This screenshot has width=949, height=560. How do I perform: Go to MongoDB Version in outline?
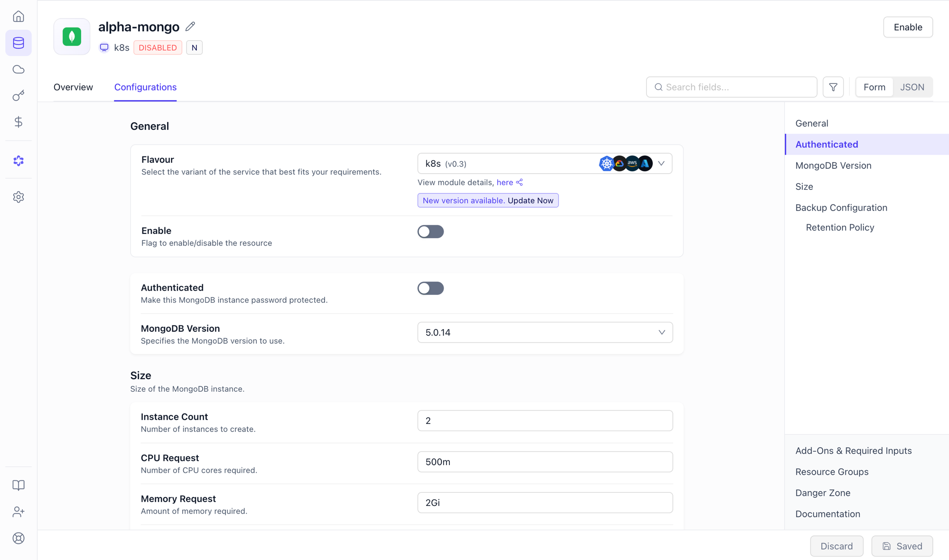(833, 165)
